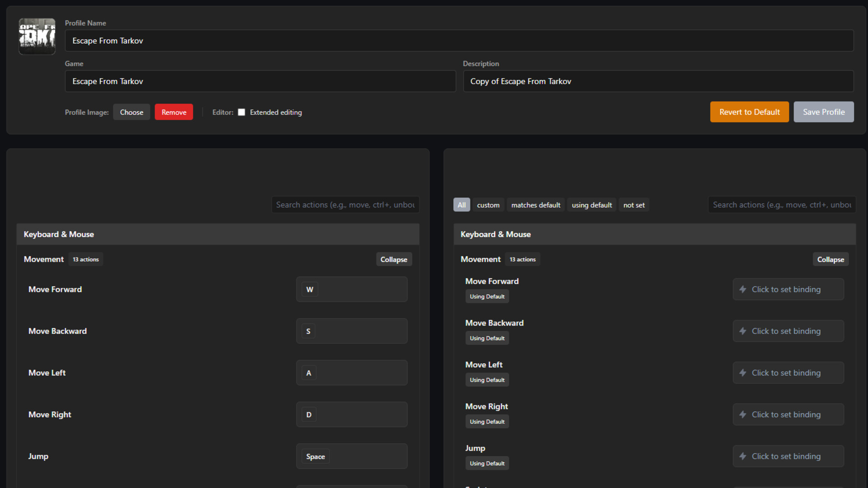This screenshot has height=488, width=868.
Task: Click the lightning icon on the Jump binding button
Action: tap(743, 456)
